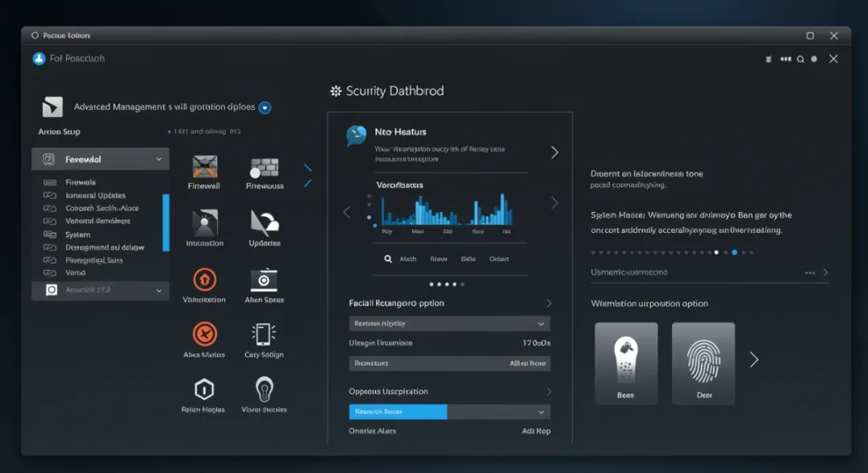Click the three-dots icon in top toolbar
The height and width of the screenshot is (473, 868).
click(785, 59)
